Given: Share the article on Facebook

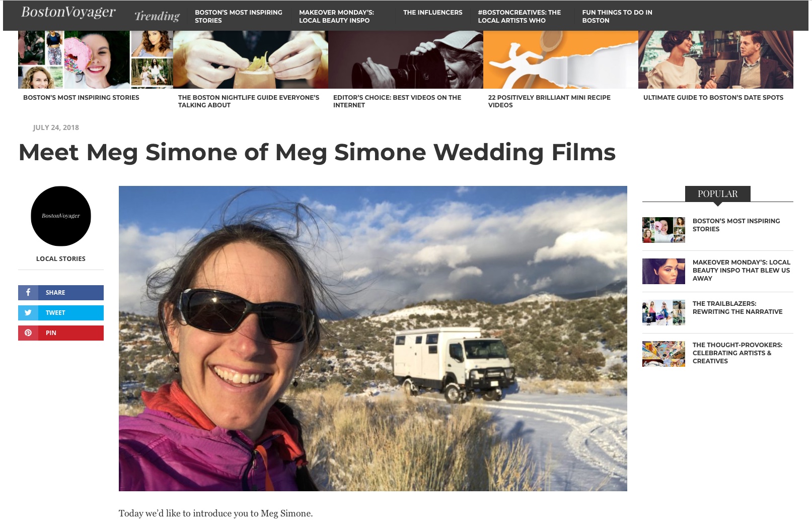Looking at the screenshot, I should (60, 292).
